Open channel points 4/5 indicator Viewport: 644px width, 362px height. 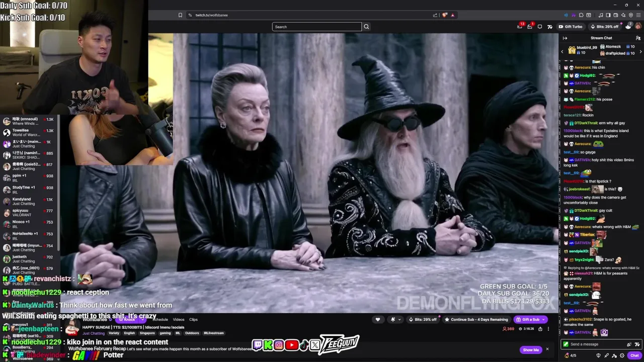(571, 355)
